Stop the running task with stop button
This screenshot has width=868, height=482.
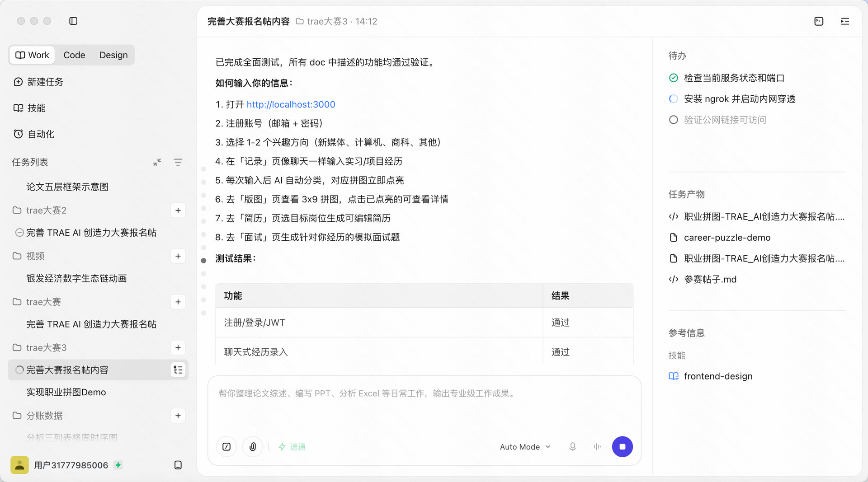click(x=623, y=447)
